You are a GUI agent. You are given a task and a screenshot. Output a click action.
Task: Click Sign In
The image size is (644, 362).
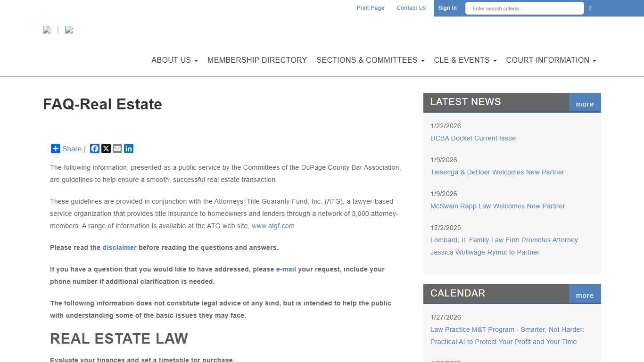pyautogui.click(x=447, y=8)
